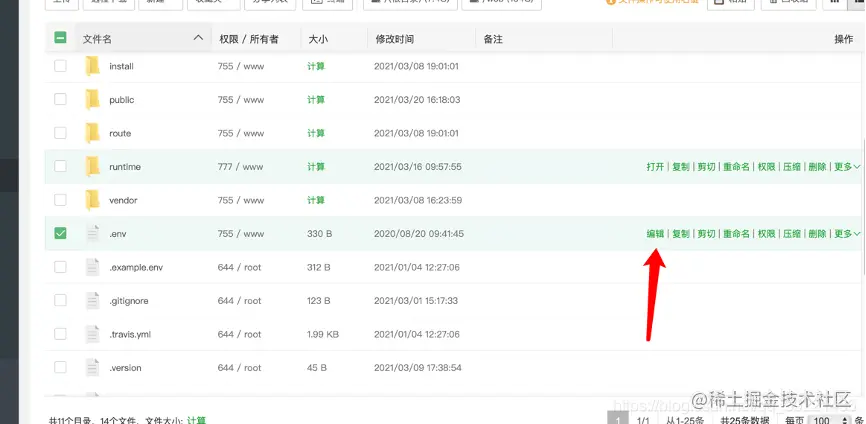
Task: Click the 备注 column header
Action: pyautogui.click(x=493, y=39)
